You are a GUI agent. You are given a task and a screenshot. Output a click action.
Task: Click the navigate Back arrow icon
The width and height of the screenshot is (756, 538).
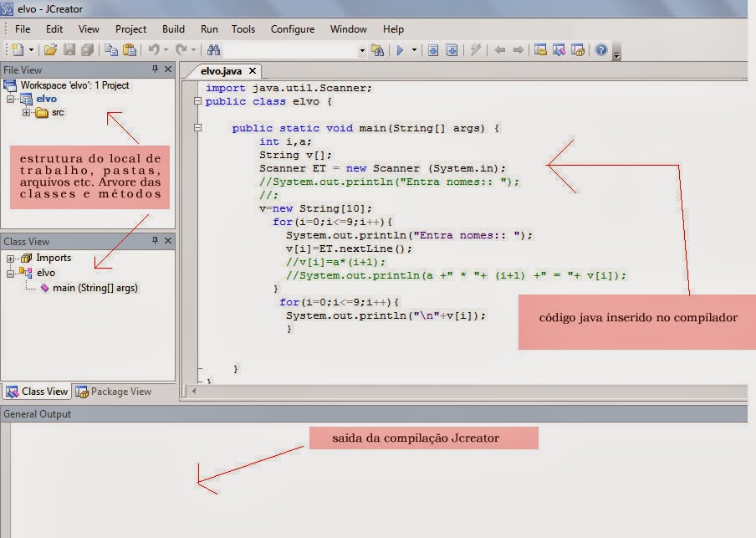tap(501, 50)
